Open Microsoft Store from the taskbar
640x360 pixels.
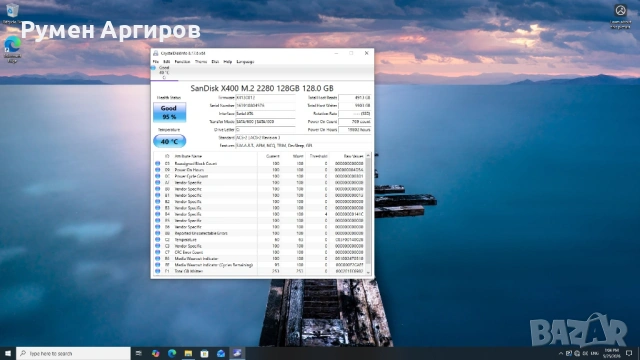click(204, 353)
